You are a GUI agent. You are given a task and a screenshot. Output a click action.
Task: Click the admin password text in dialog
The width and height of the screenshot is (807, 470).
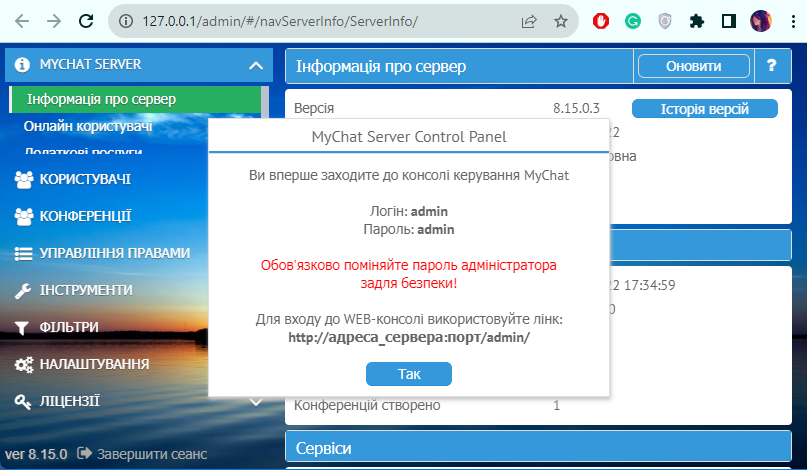tap(435, 229)
